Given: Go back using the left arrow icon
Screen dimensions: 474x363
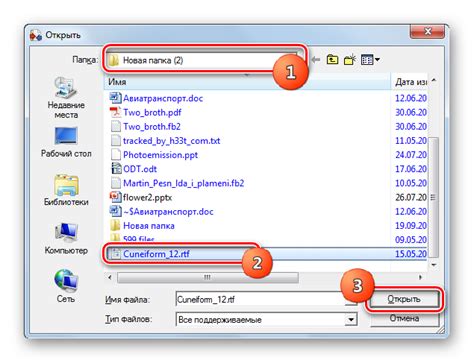Looking at the screenshot, I should click(x=315, y=60).
